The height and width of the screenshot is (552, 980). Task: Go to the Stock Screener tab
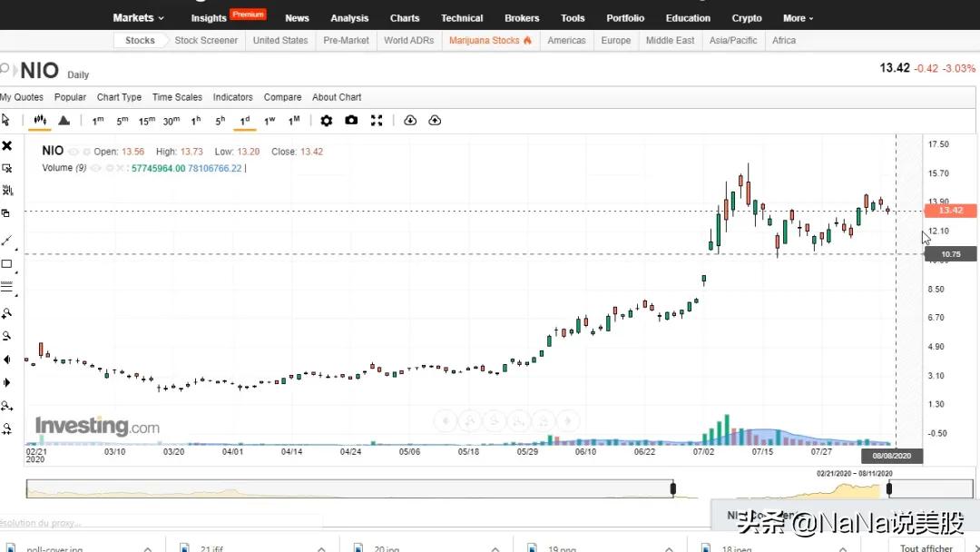point(206,40)
